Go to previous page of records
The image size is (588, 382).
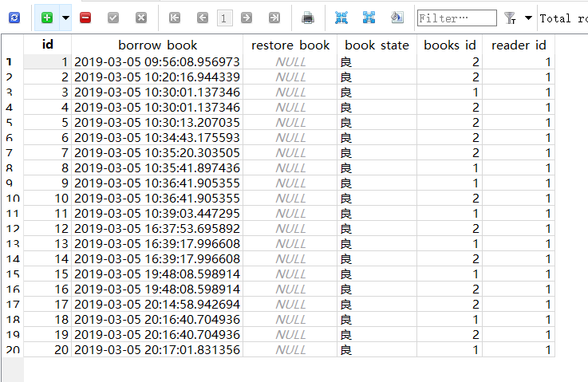coord(203,18)
